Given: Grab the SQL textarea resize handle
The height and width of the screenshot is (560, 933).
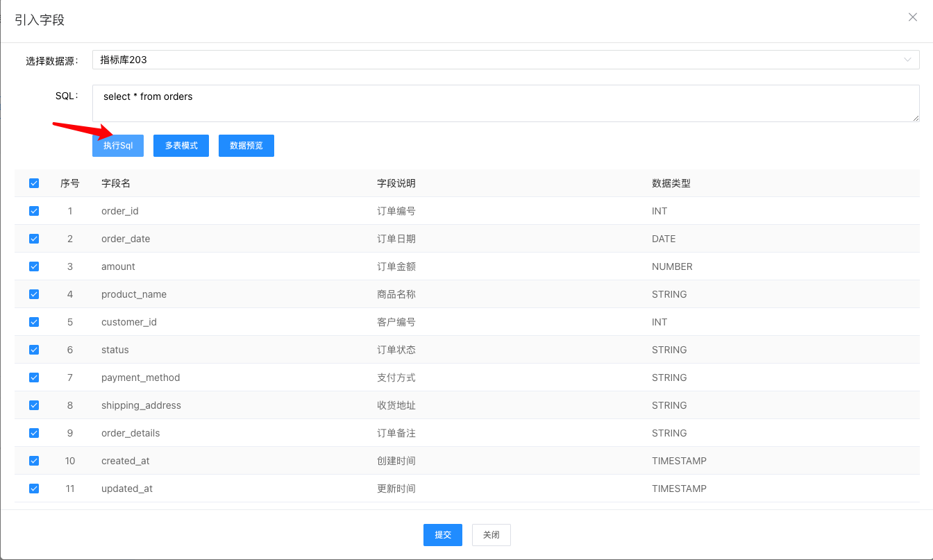Looking at the screenshot, I should pyautogui.click(x=916, y=118).
